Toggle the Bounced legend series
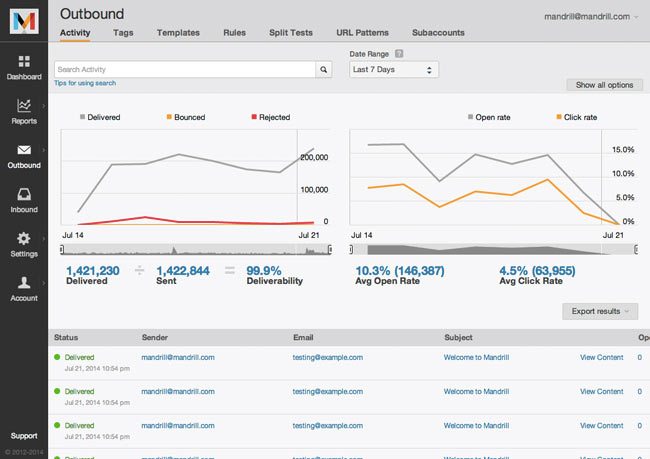The image size is (650, 459). tap(186, 117)
